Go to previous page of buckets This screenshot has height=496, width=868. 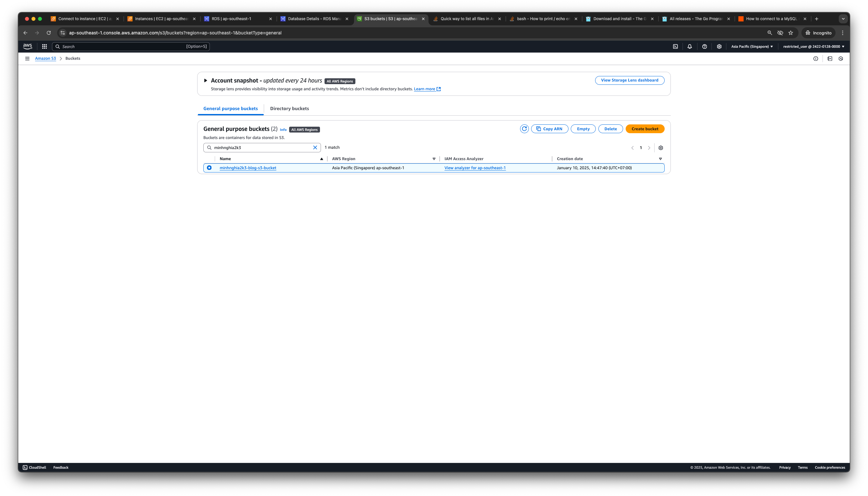(632, 148)
